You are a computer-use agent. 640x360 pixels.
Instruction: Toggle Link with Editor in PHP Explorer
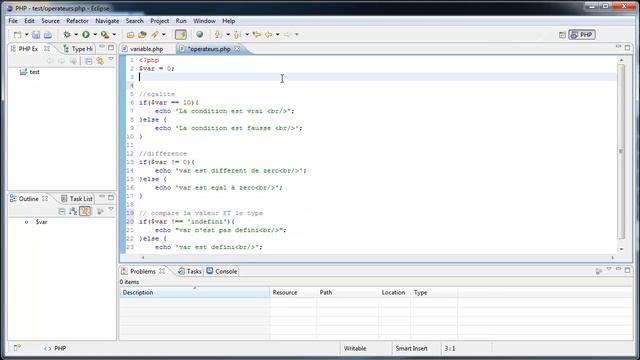pos(100,61)
